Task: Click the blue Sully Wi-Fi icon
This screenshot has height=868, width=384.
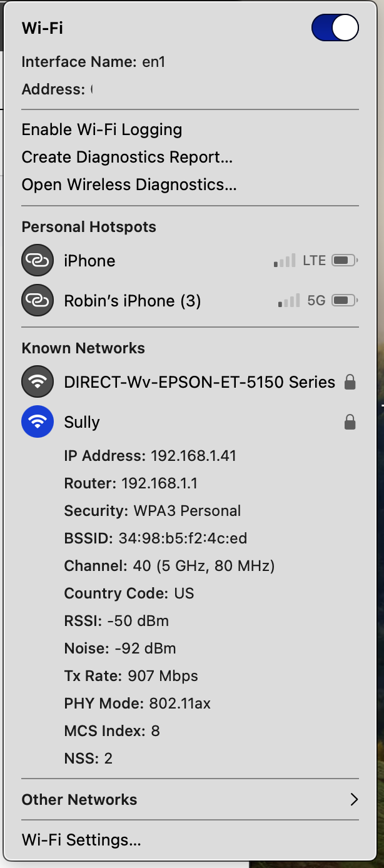Action: point(38,422)
